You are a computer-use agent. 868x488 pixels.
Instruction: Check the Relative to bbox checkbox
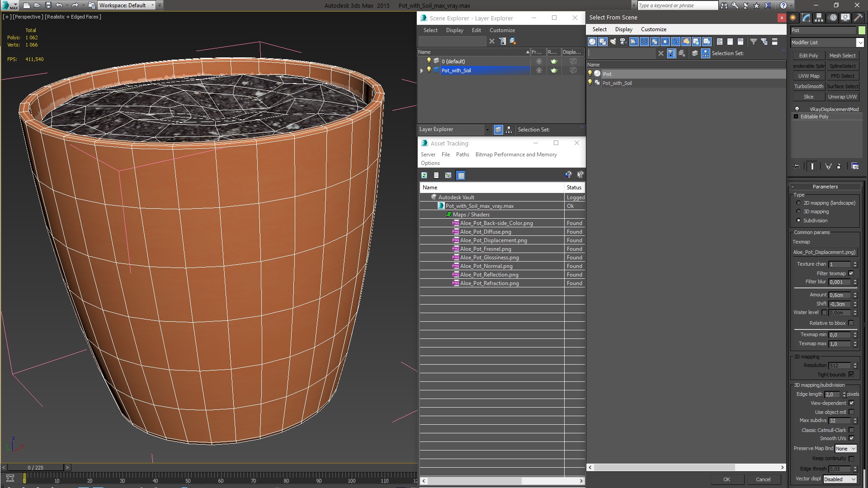click(851, 323)
